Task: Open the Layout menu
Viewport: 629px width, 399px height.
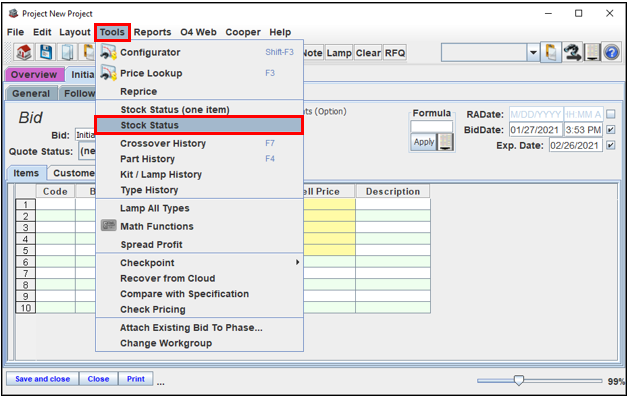Action: pyautogui.click(x=75, y=32)
